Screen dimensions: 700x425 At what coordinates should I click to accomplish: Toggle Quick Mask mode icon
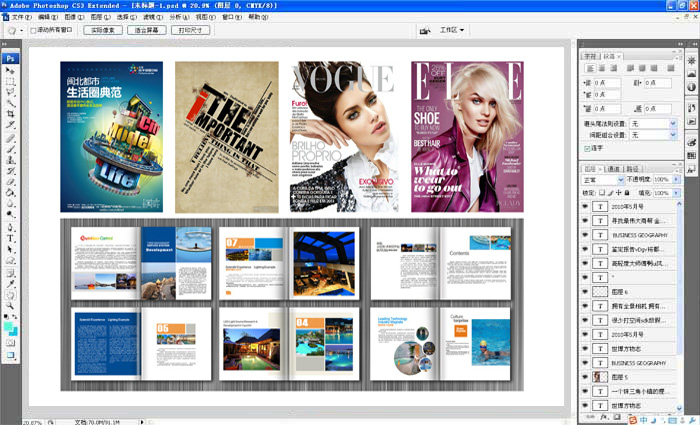11,343
